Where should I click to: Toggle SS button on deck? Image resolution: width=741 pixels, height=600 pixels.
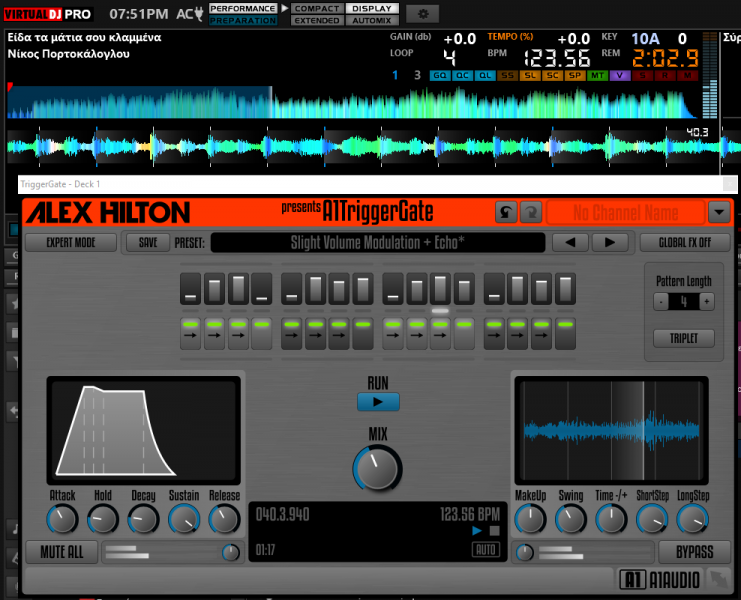pyautogui.click(x=508, y=75)
